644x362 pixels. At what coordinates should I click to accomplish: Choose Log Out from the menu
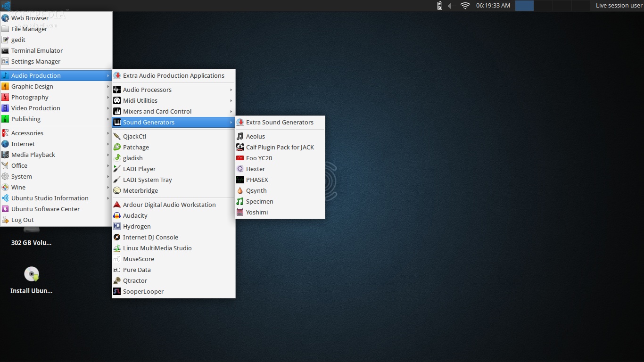tap(56, 220)
